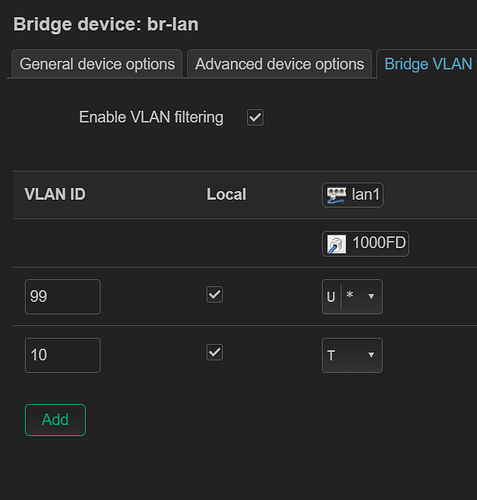Open the Bridge VLAN filtering tab
Screen dimensions: 477x500
tap(428, 64)
